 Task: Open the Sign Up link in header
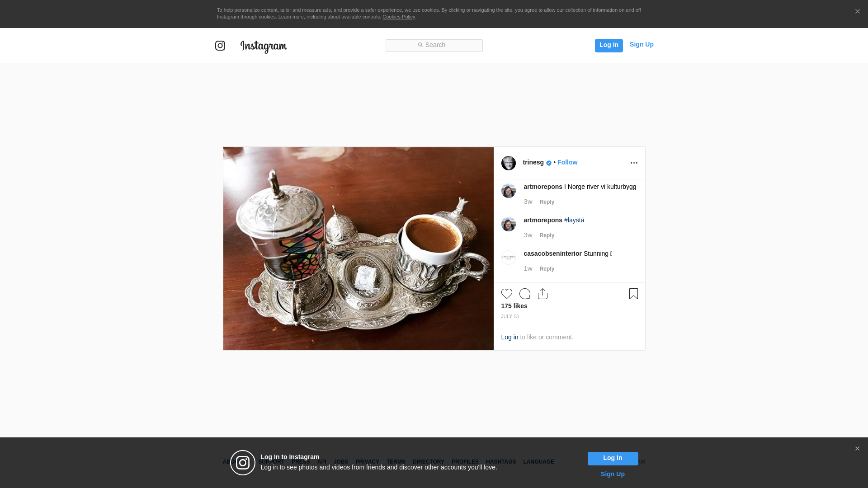641,44
